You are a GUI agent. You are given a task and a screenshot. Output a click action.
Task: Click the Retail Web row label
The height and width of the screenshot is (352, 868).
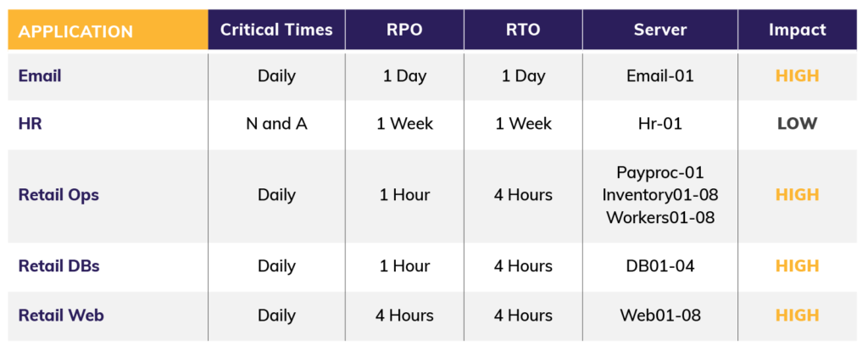click(x=61, y=316)
